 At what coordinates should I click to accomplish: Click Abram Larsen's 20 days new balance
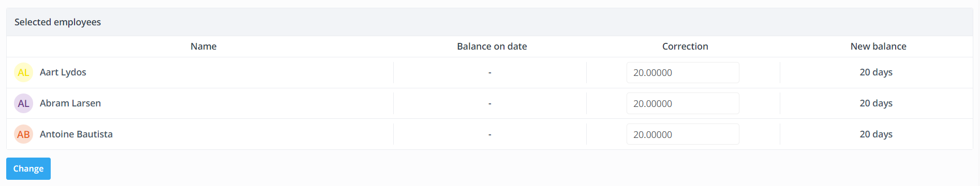click(876, 103)
